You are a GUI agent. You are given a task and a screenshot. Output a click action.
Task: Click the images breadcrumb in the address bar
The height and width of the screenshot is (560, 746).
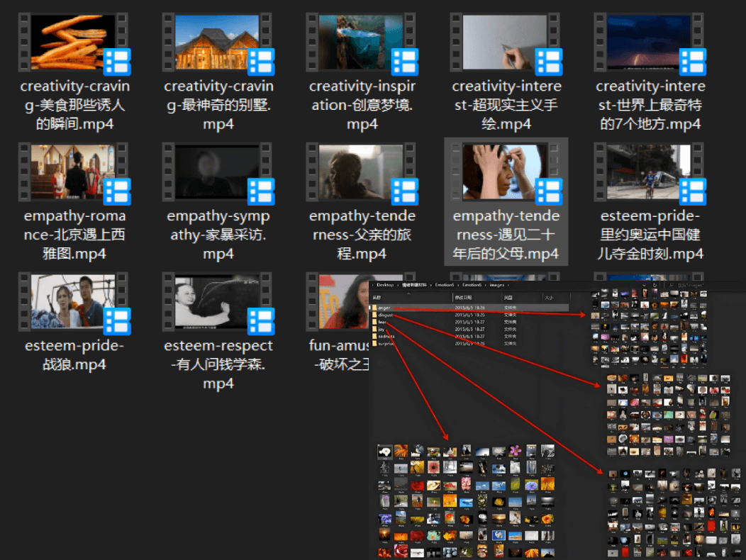[x=496, y=285]
